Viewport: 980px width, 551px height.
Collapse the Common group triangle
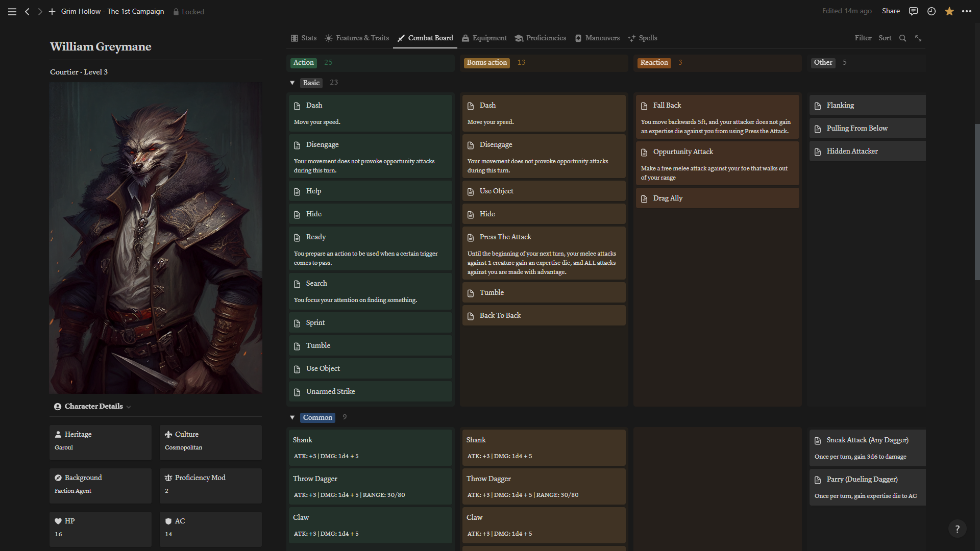pyautogui.click(x=292, y=417)
